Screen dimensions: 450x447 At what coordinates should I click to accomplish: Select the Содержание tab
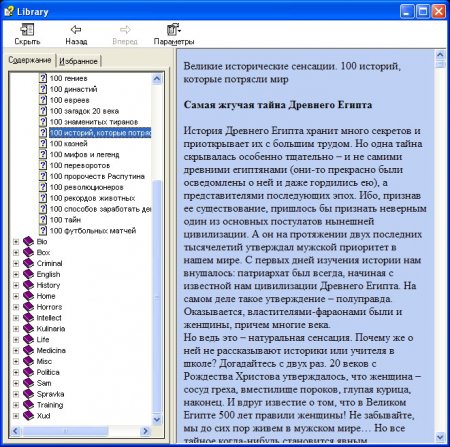click(30, 60)
